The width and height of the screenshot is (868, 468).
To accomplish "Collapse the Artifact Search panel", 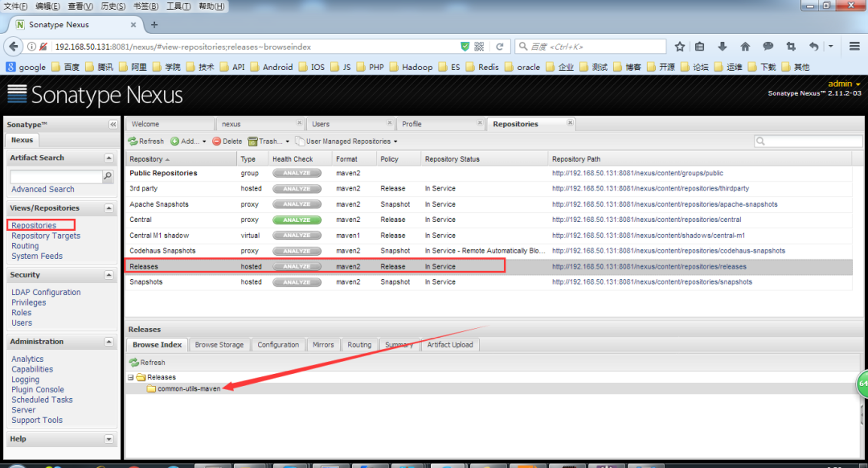I will tap(109, 158).
